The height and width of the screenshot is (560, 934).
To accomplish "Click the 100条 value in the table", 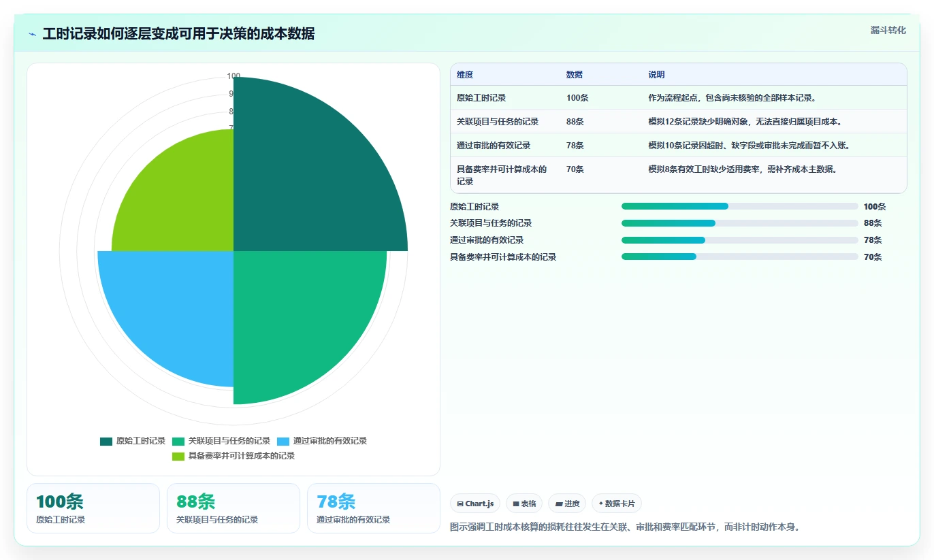I will point(577,98).
